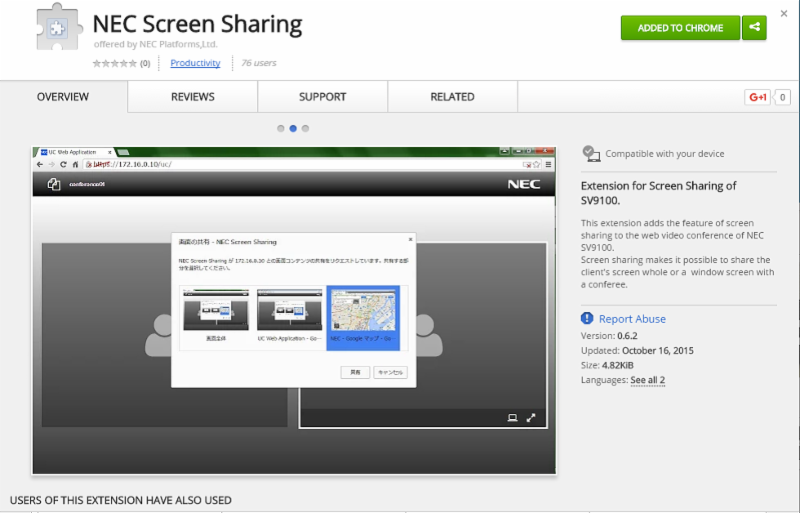Click the extension screenshot preview image
Image resolution: width=800 pixels, height=513 pixels.
pyautogui.click(x=294, y=311)
